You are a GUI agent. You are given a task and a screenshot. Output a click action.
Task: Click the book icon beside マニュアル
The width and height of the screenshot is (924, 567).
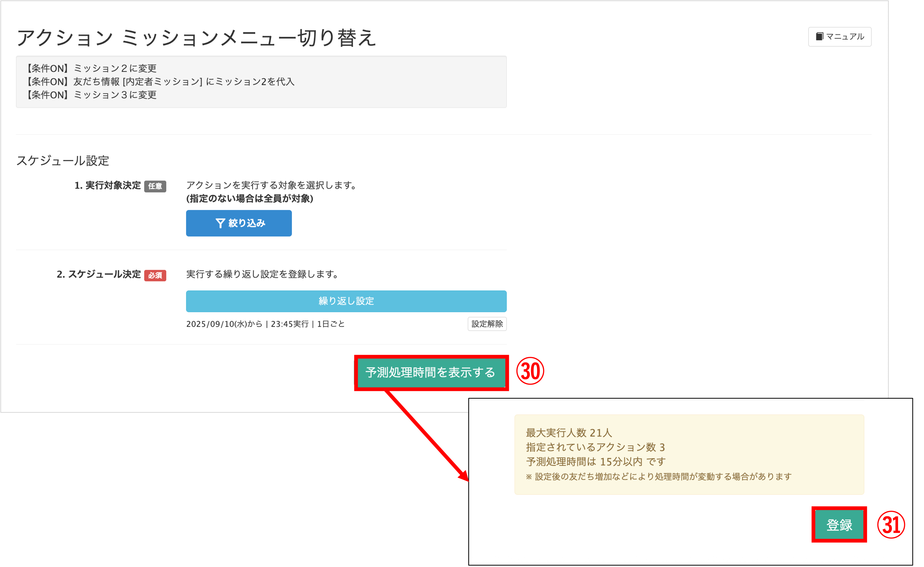819,36
